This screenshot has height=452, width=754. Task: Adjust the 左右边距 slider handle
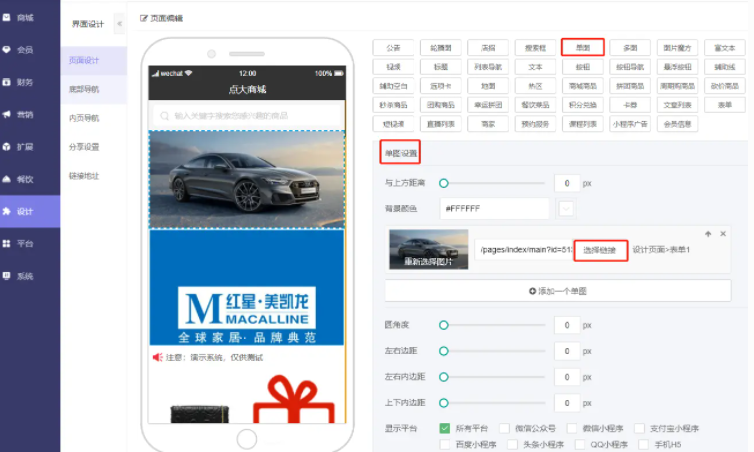click(444, 351)
